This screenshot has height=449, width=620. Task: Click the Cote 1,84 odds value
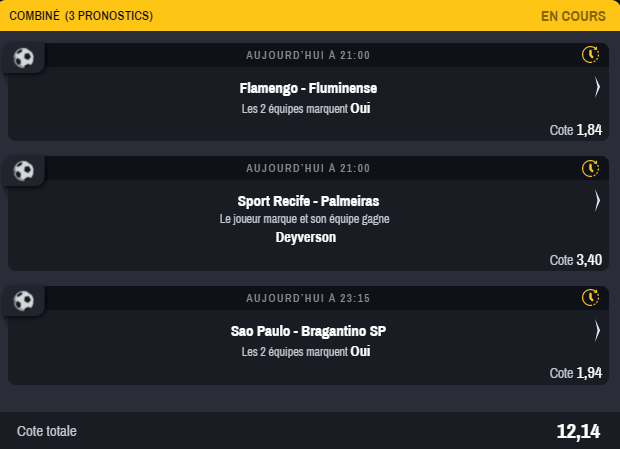pos(576,130)
